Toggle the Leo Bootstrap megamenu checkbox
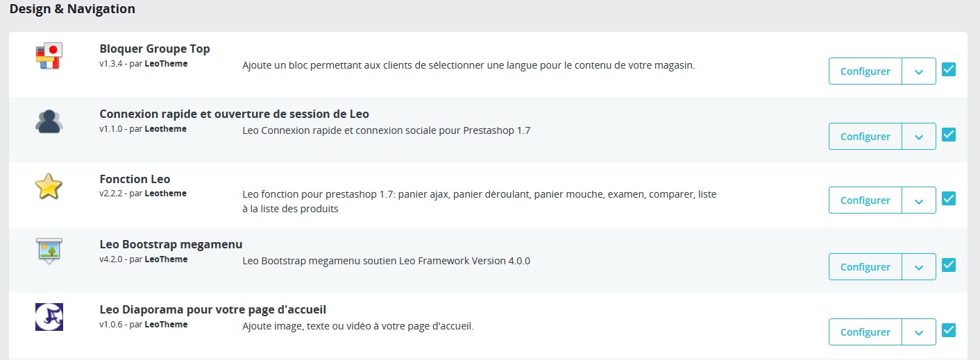Viewport: 980px width, 360px height. pyautogui.click(x=949, y=266)
